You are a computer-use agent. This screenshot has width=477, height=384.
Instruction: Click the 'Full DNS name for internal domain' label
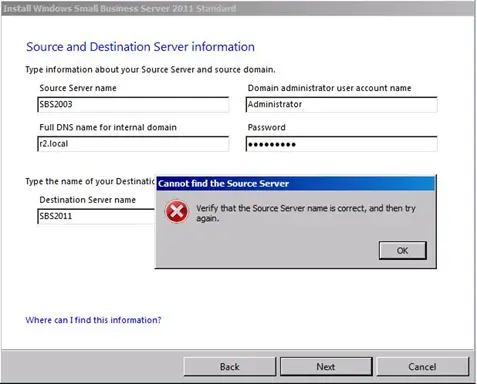coord(108,127)
